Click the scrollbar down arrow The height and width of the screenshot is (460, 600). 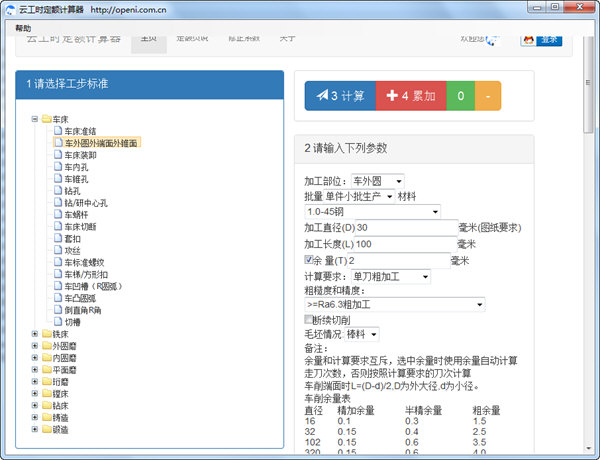(x=588, y=449)
